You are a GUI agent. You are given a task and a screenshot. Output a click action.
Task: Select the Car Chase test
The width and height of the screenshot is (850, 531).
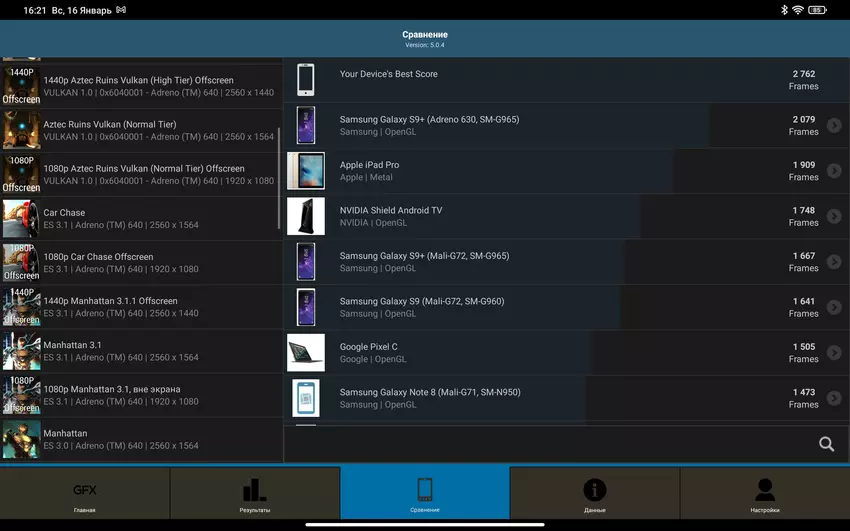[141, 219]
